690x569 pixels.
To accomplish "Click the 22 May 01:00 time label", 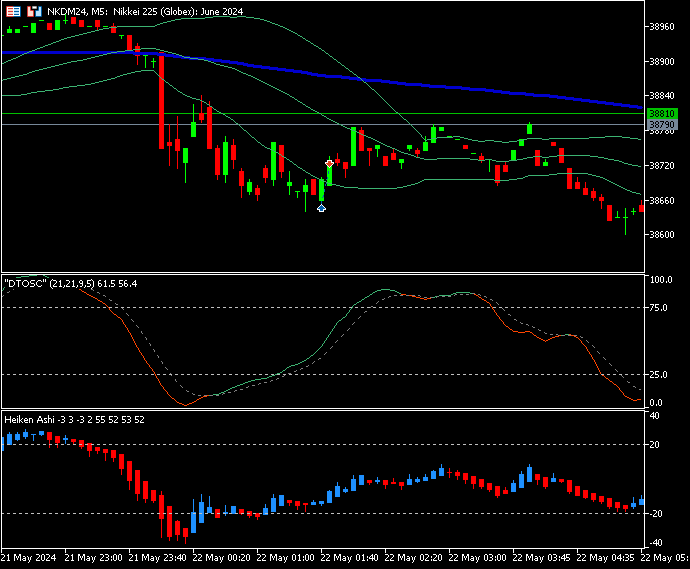I will coord(286,558).
